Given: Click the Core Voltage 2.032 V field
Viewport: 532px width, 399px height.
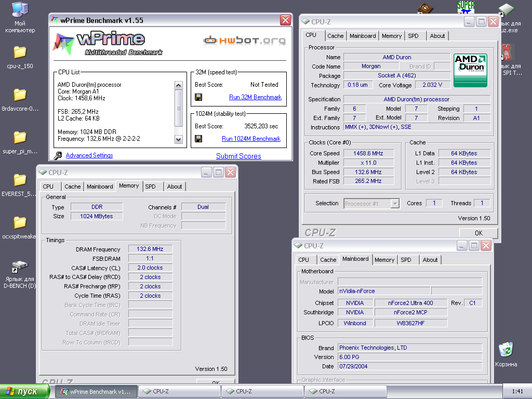Looking at the screenshot, I should click(x=432, y=85).
